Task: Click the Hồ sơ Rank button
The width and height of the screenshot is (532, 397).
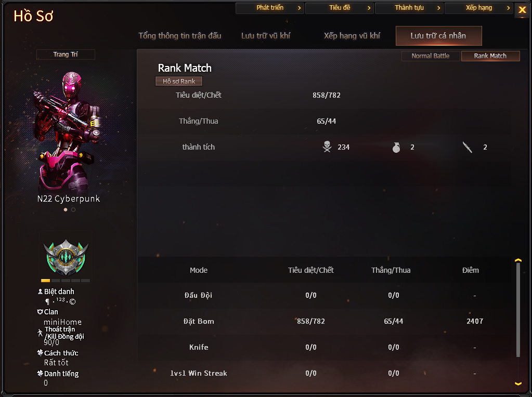Action: [x=179, y=82]
